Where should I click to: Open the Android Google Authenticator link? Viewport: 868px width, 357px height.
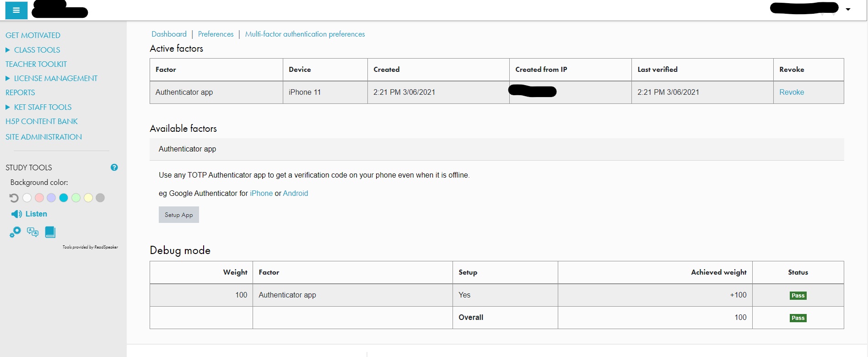[295, 193]
